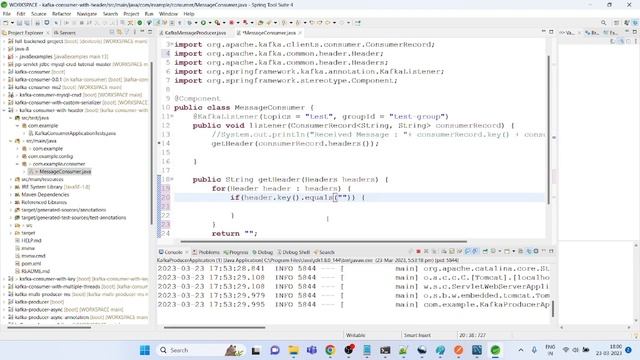Switch to the Search tab in bottom panel
This screenshot has width=640, height=360.
coord(324,252)
